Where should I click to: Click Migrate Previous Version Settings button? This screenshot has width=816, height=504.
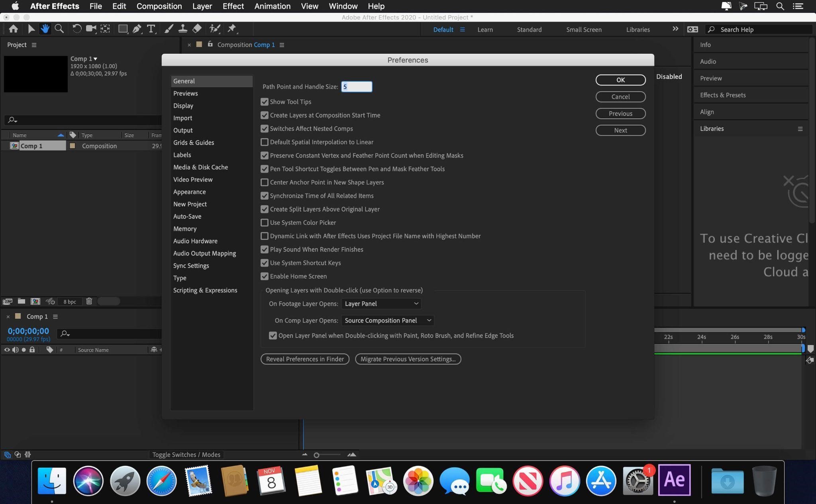pyautogui.click(x=408, y=358)
